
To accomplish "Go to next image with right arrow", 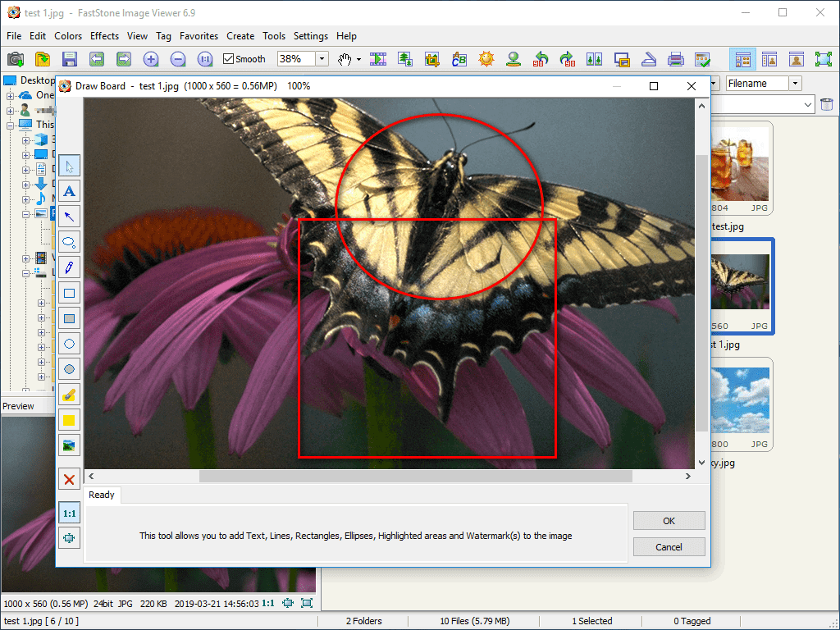I will tap(124, 59).
